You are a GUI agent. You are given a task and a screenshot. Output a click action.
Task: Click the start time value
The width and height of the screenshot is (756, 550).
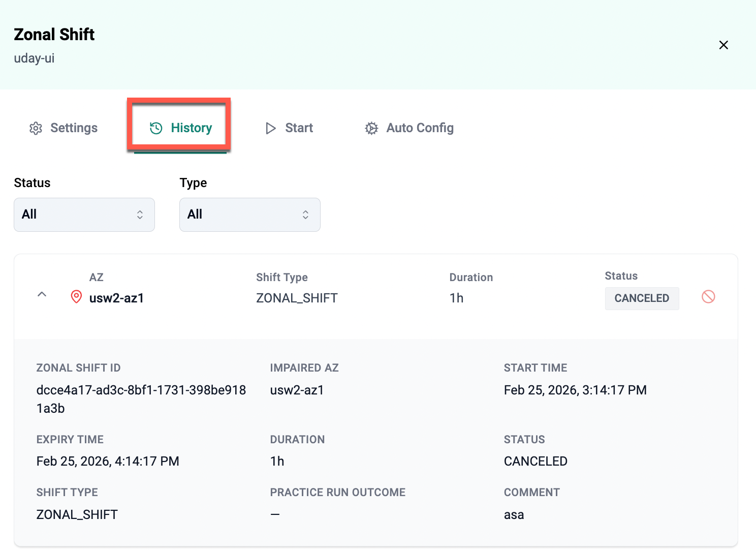pos(575,390)
